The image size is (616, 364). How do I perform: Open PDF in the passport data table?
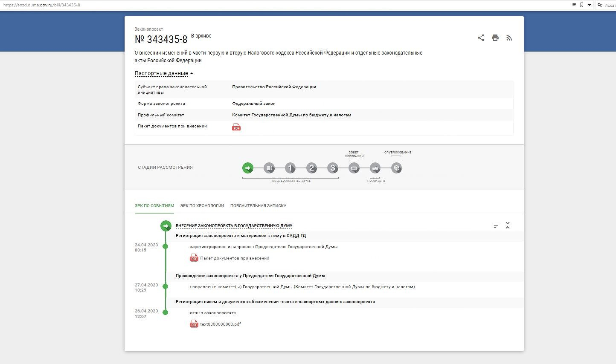pyautogui.click(x=236, y=127)
